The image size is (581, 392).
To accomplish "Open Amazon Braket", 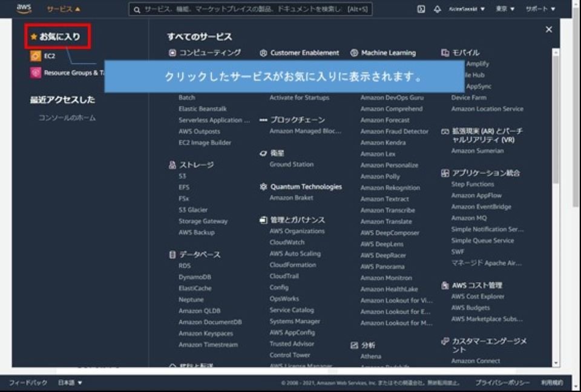I will tap(291, 197).
